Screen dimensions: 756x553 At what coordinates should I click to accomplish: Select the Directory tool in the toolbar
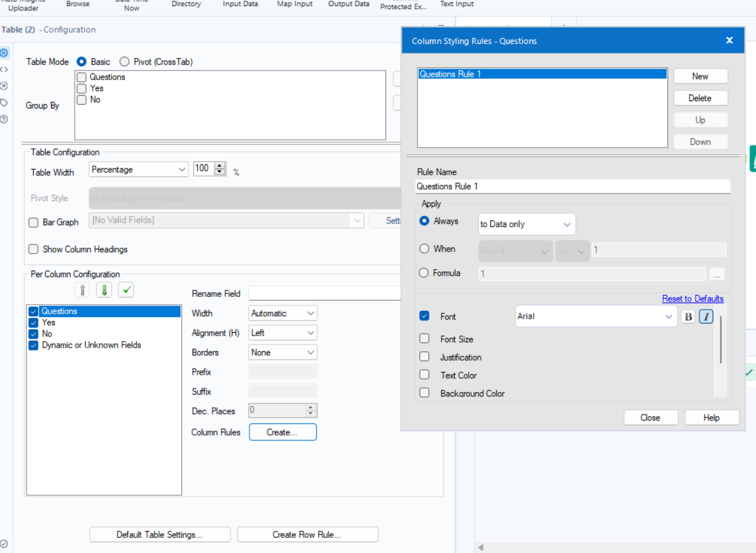[x=186, y=4]
